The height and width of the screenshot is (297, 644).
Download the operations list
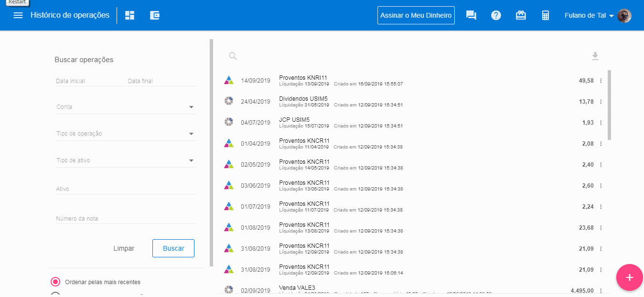[x=595, y=56]
